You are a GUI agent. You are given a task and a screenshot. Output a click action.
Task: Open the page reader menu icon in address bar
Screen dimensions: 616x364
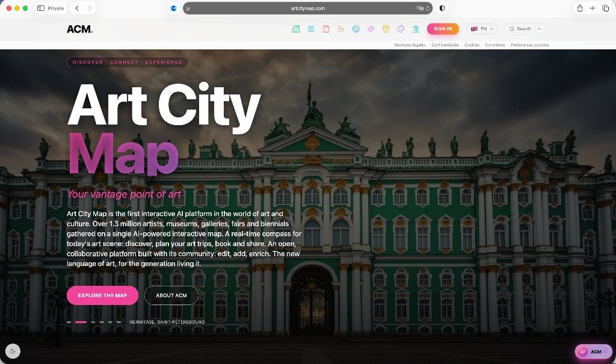(188, 8)
